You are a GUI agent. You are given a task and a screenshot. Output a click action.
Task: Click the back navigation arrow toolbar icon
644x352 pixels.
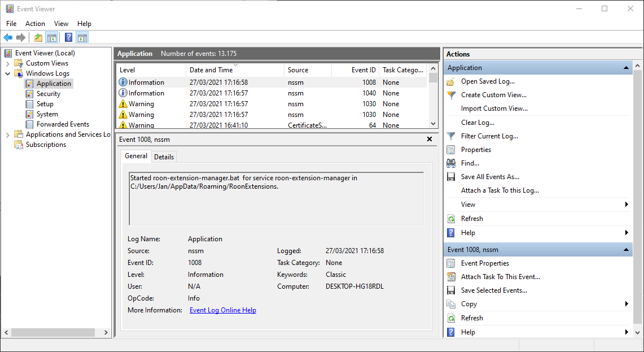(7, 37)
